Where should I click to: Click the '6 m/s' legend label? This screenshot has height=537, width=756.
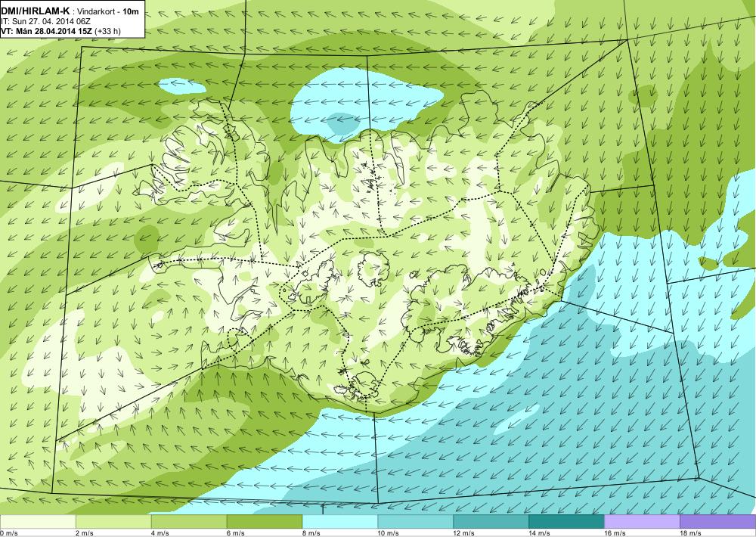point(236,533)
